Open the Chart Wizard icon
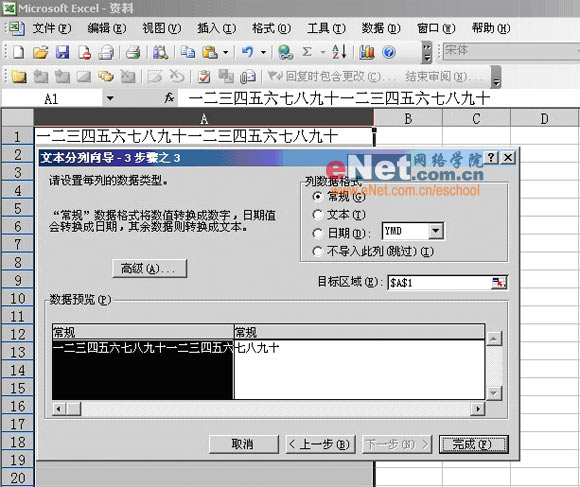The height and width of the screenshot is (487, 580). [367, 52]
